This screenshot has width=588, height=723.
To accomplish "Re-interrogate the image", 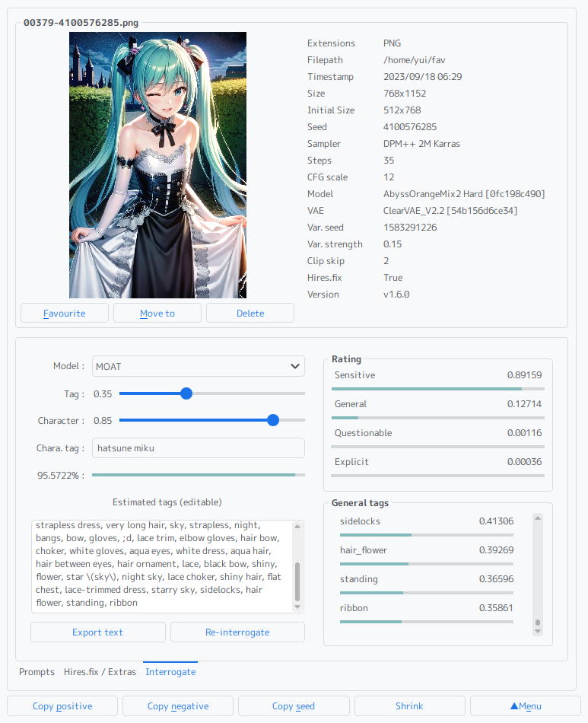I will click(237, 632).
